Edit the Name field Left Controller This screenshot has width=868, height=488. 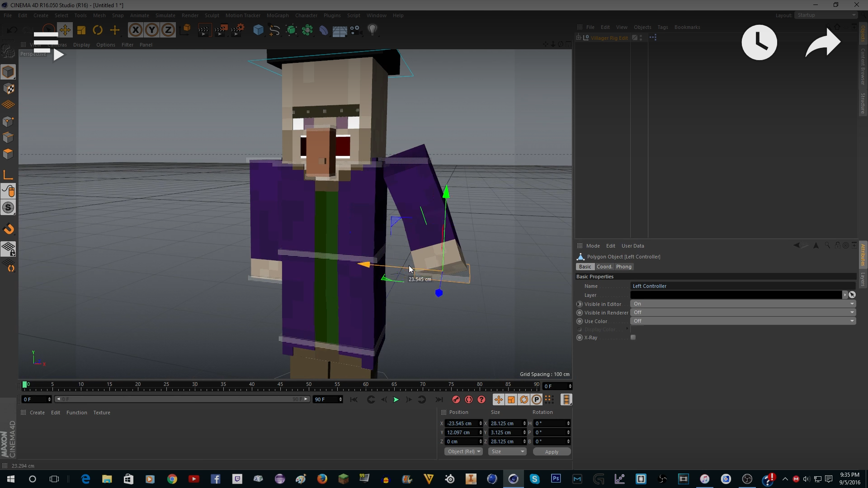click(743, 286)
